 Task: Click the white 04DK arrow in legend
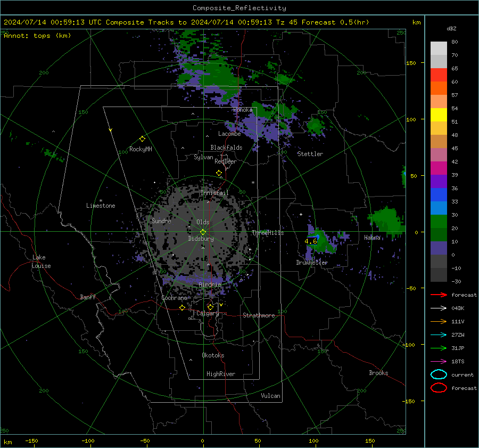coord(439,308)
